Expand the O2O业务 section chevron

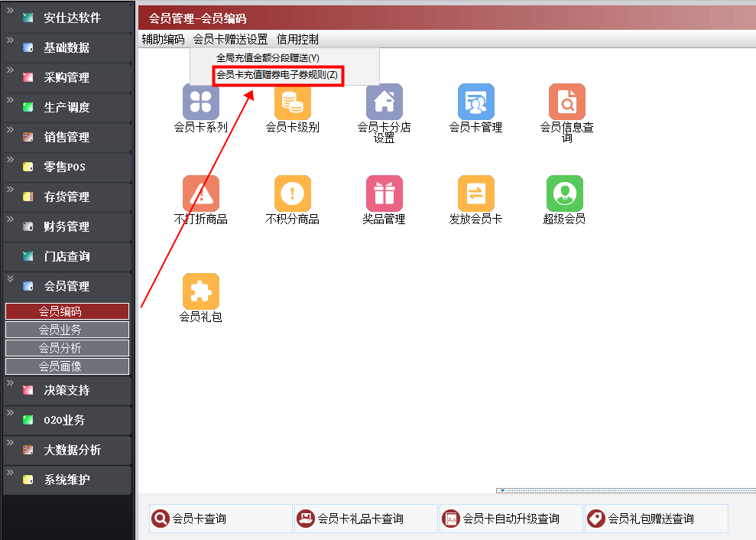pyautogui.click(x=10, y=412)
